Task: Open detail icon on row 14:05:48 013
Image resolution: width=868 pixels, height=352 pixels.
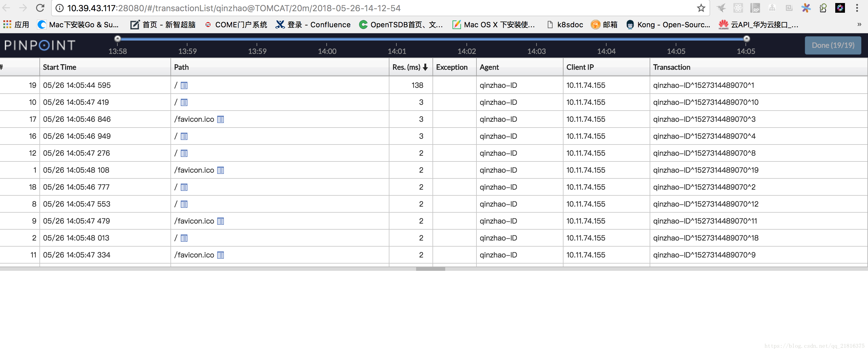Action: click(x=184, y=238)
